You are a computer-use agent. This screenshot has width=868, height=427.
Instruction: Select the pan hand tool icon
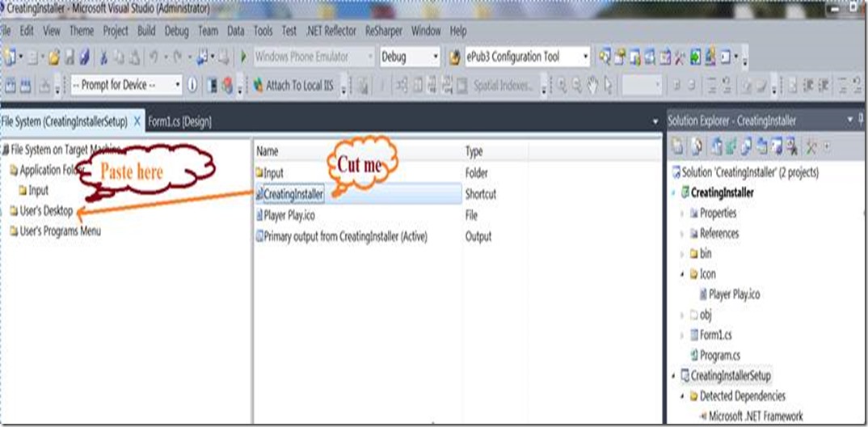click(592, 85)
